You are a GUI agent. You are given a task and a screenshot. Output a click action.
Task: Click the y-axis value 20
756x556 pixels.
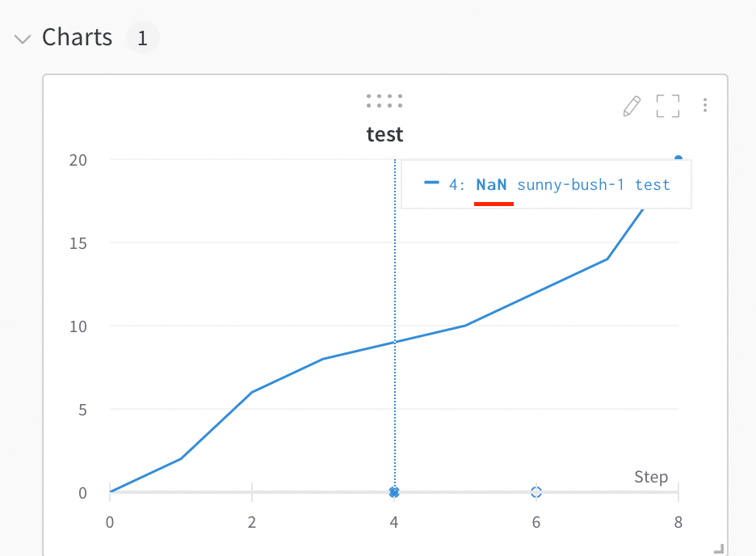78,160
